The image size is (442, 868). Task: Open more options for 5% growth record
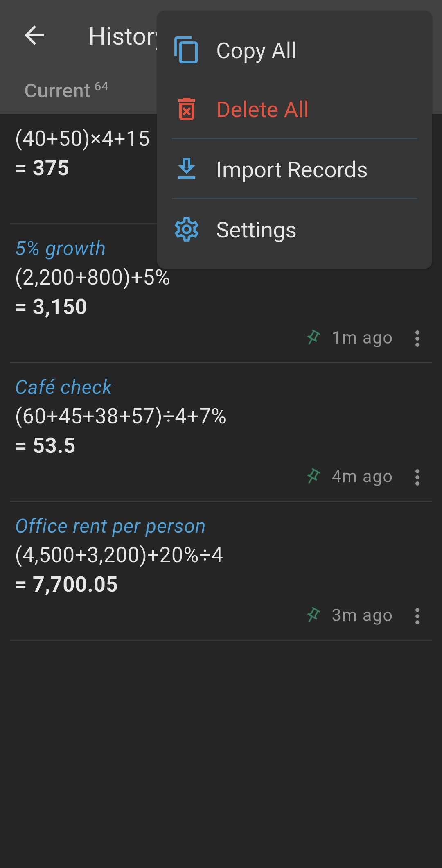pos(417,339)
